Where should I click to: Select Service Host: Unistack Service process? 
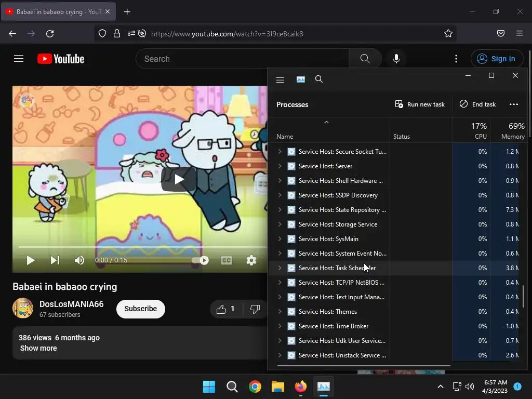point(342,355)
